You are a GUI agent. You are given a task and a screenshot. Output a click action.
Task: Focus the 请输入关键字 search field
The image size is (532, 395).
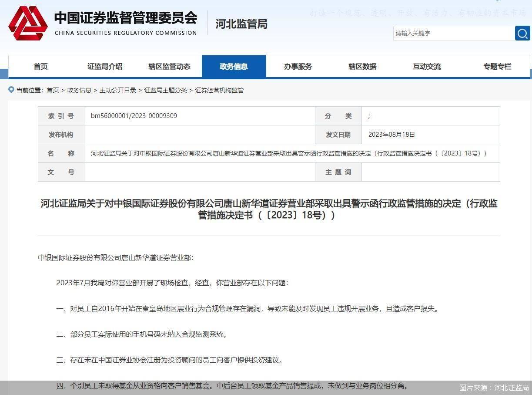click(454, 33)
